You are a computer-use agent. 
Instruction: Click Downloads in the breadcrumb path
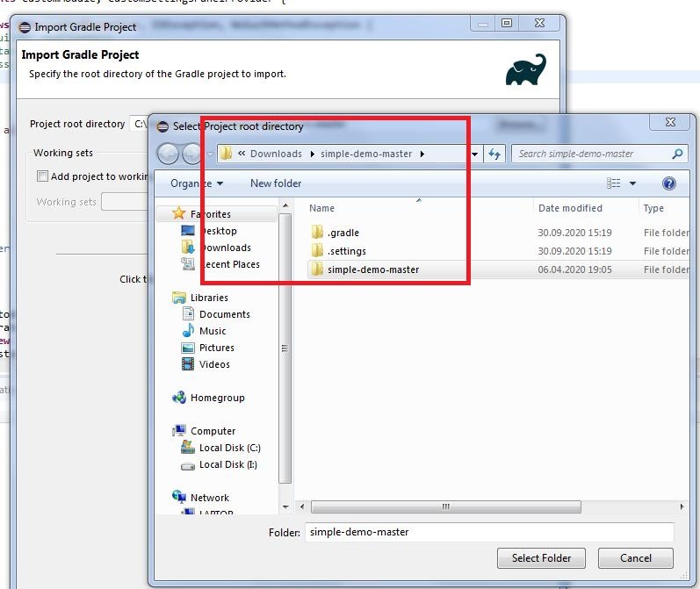click(x=276, y=154)
